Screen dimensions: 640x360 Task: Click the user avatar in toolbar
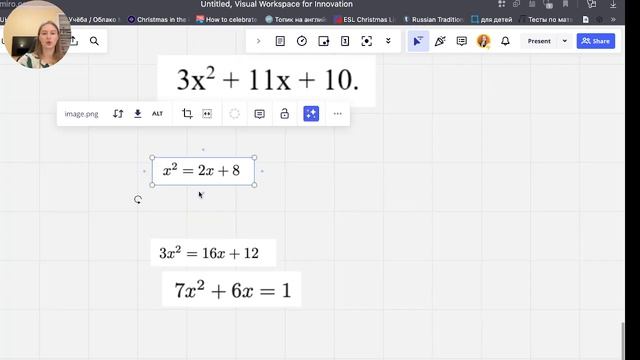pos(484,41)
